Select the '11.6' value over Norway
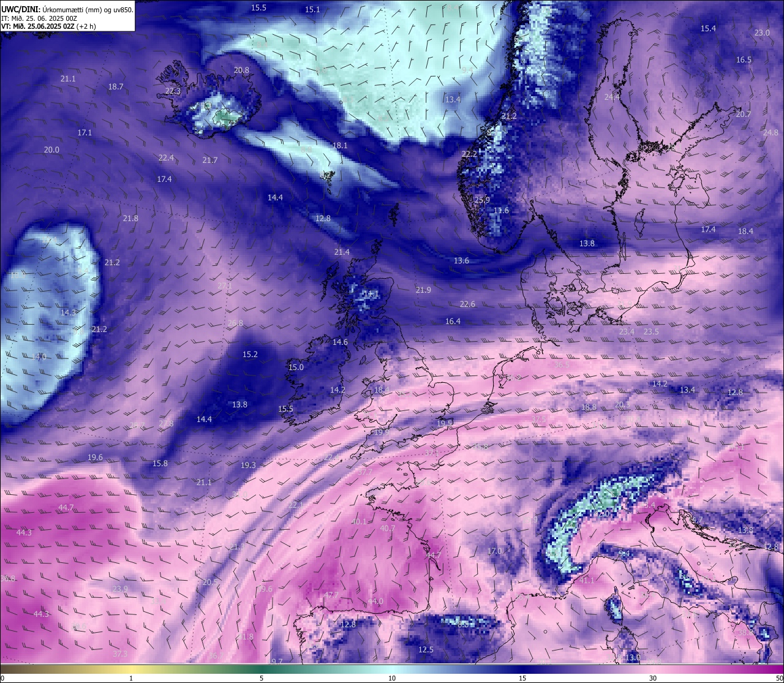The image size is (784, 683). (x=501, y=210)
